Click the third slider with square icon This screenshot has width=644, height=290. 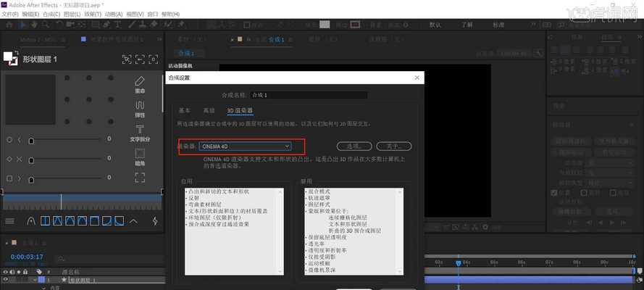tap(65, 178)
